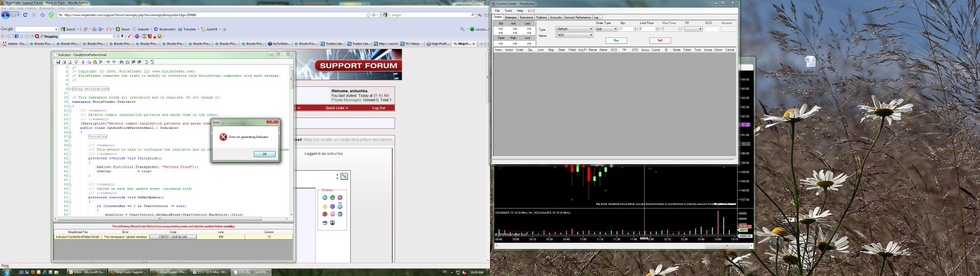Click the Google toolbar Search button
The height and width of the screenshot is (276, 980).
click(x=67, y=29)
